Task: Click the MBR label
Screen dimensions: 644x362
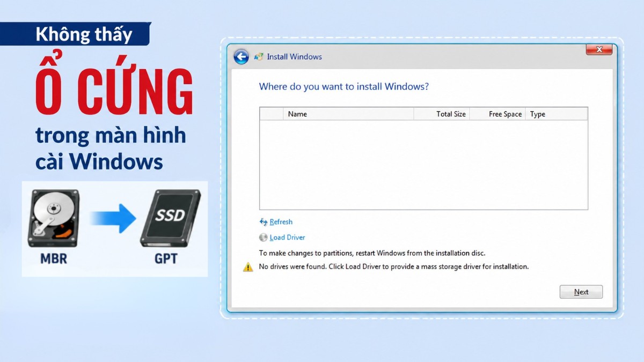Action: pyautogui.click(x=54, y=260)
